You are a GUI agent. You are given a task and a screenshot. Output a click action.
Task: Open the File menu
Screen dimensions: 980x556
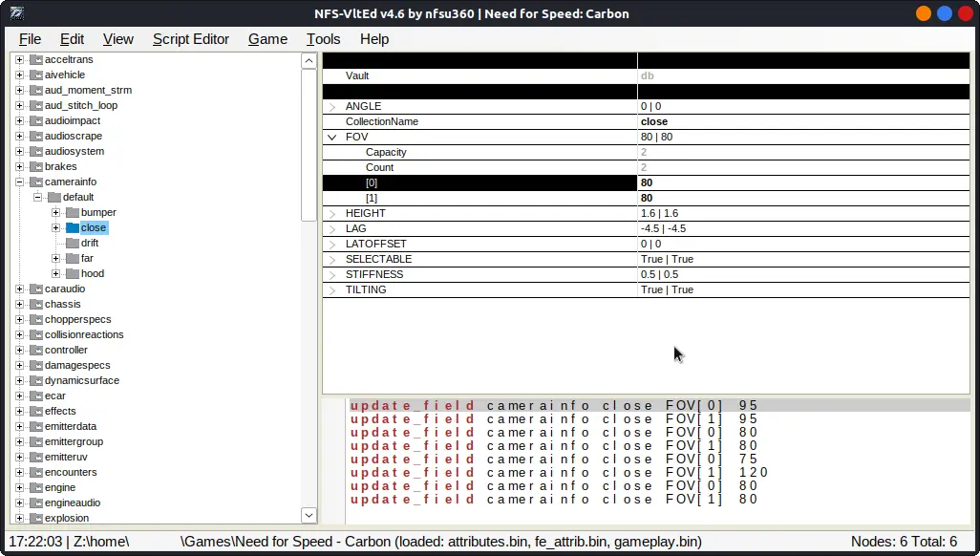click(30, 39)
